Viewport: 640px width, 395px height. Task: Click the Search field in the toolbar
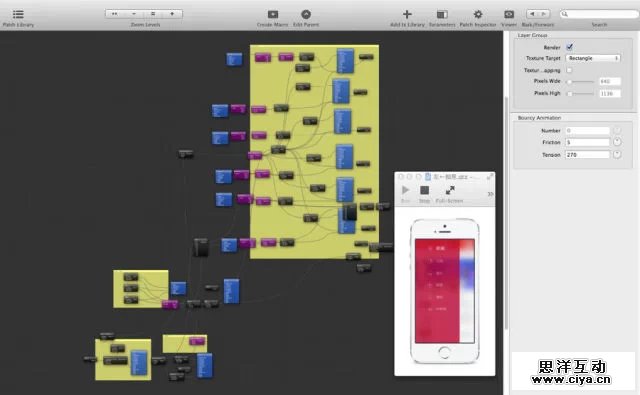pyautogui.click(x=599, y=14)
